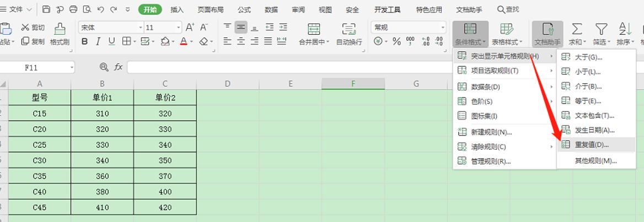Apply percent style format
644x222 pixels.
pyautogui.click(x=396, y=41)
